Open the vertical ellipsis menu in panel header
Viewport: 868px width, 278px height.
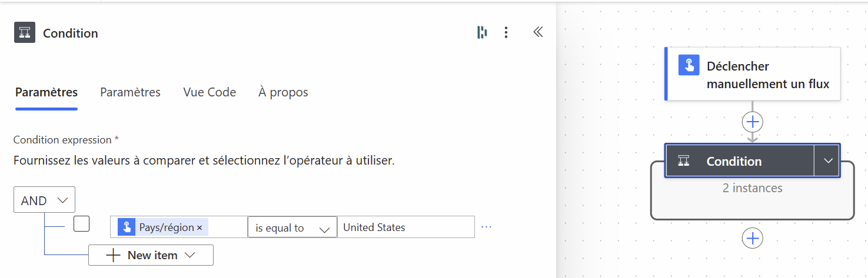[x=505, y=33]
